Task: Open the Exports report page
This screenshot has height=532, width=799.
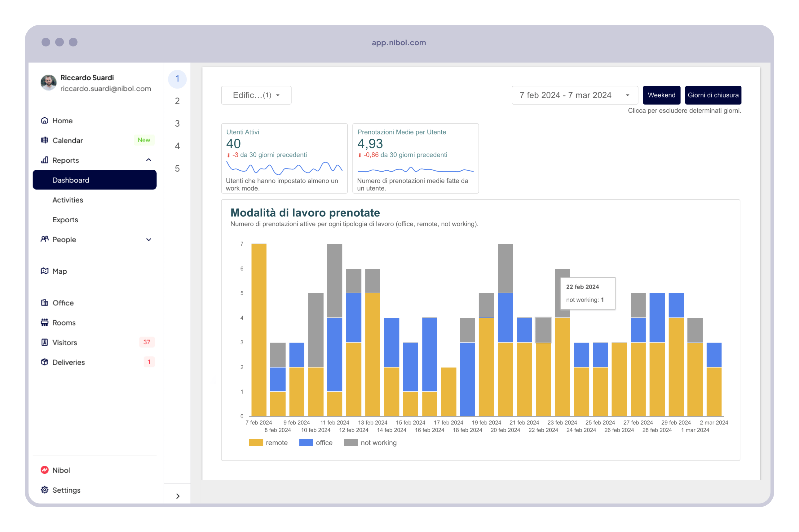Action: click(65, 220)
